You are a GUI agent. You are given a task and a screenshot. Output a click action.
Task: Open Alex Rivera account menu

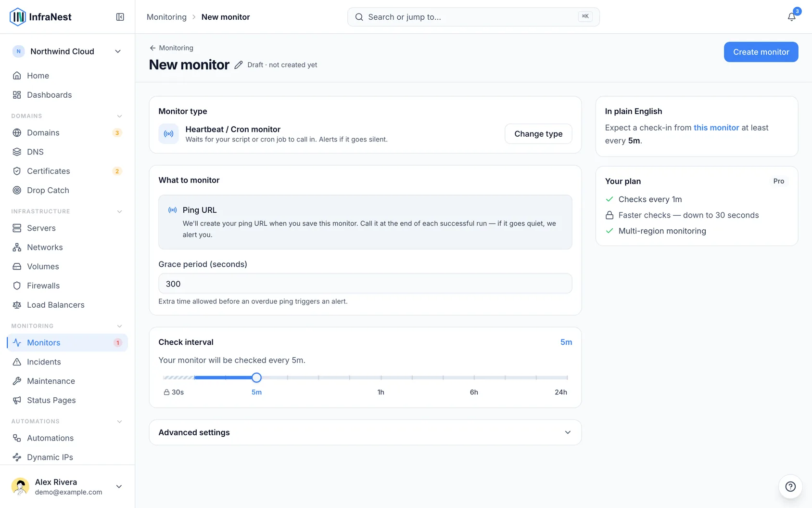67,486
